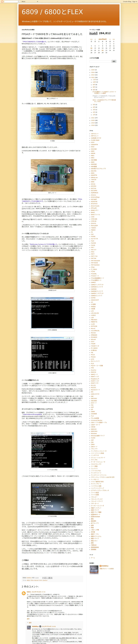Collapse the 2022 archive year
The image size is (138, 644).
click(x=90, y=77)
